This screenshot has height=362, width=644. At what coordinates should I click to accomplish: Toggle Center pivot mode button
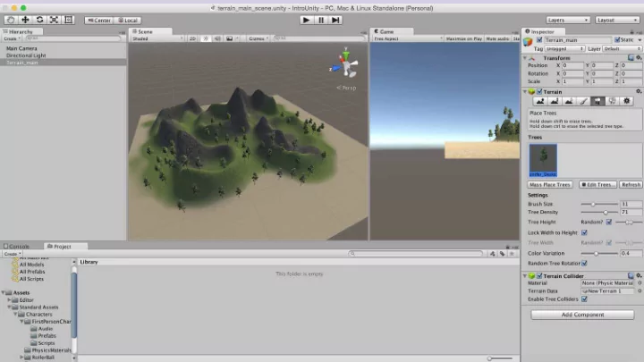coord(99,20)
